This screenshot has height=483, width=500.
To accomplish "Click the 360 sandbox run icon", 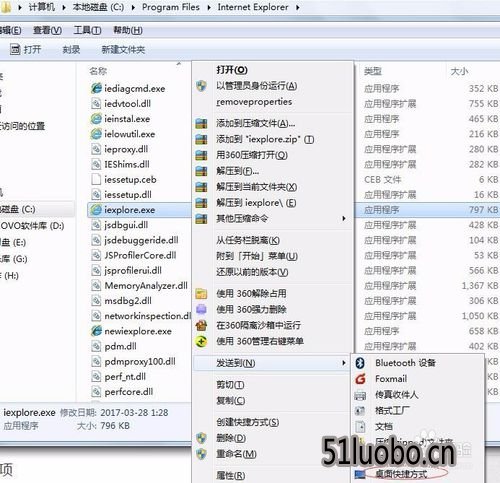I will coord(201,325).
